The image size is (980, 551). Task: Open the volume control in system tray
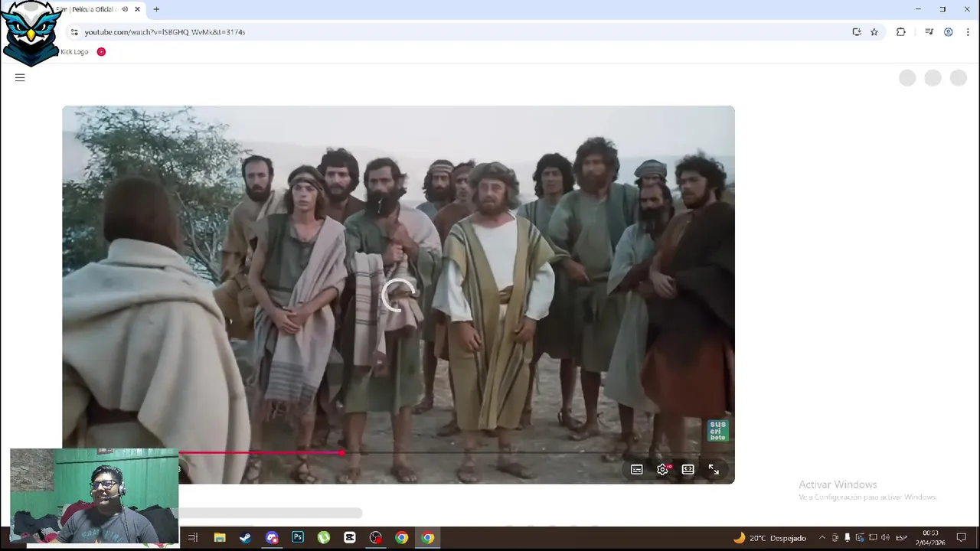(886, 538)
